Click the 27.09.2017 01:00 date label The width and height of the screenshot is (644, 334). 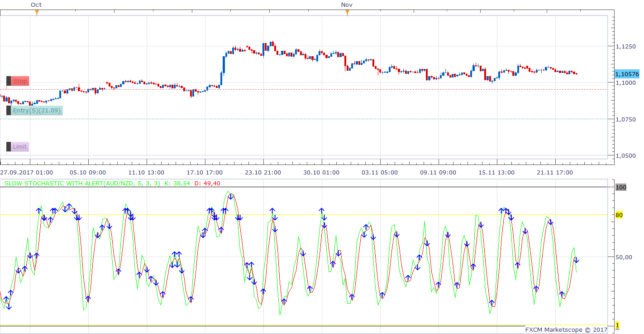click(x=27, y=173)
